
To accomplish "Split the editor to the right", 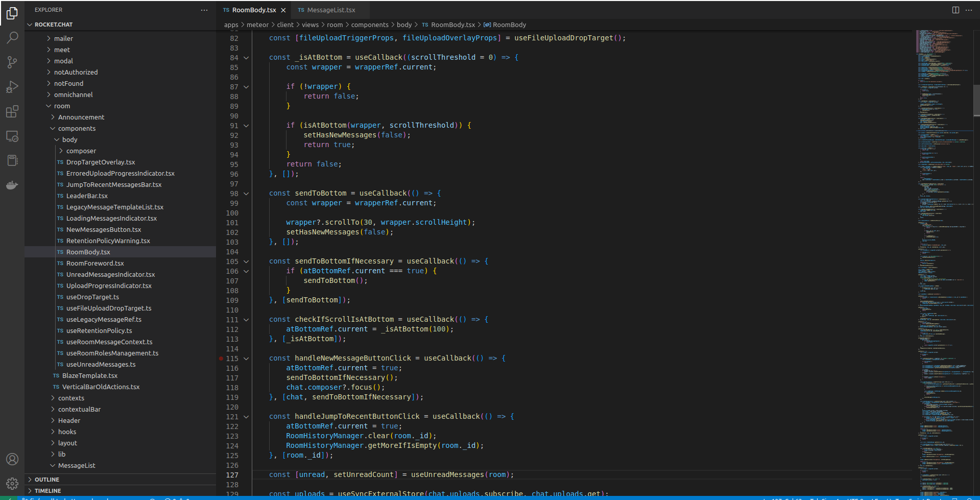I will click(x=955, y=10).
